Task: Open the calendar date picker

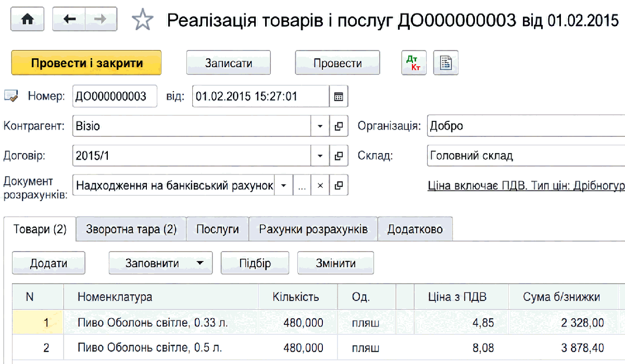Action: 339,96
